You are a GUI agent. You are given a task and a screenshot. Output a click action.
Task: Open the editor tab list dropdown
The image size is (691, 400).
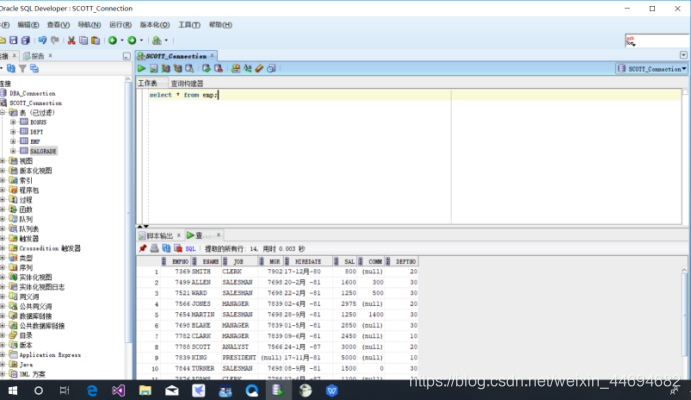tap(683, 55)
